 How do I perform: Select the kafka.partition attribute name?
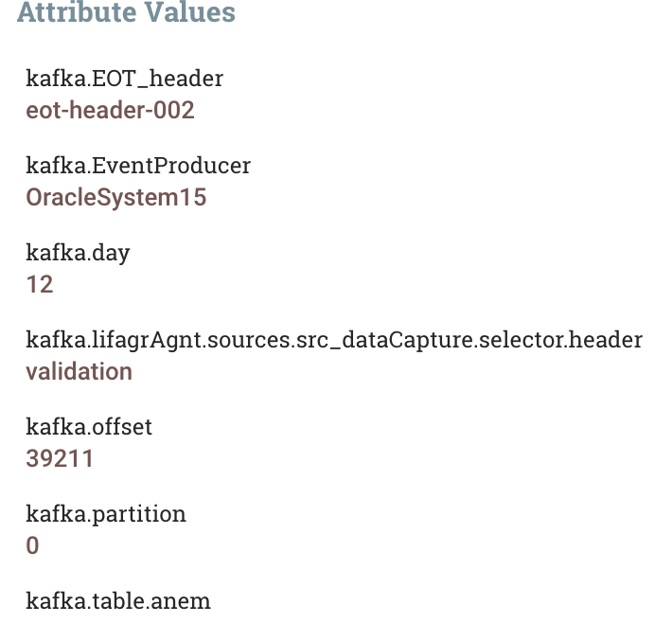pos(106,514)
